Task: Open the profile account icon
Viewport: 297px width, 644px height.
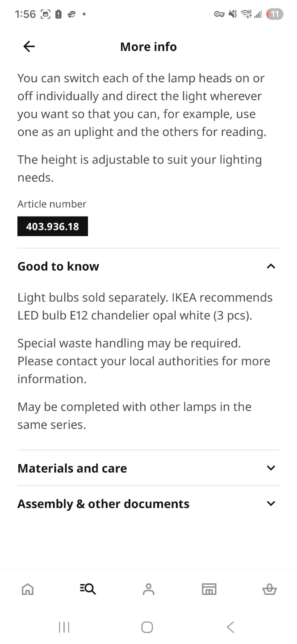Action: 148,589
